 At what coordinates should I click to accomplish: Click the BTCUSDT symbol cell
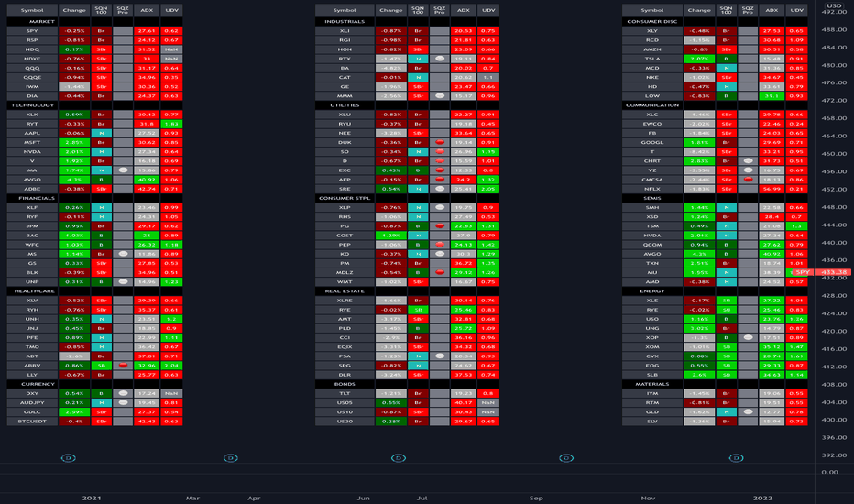(32, 421)
